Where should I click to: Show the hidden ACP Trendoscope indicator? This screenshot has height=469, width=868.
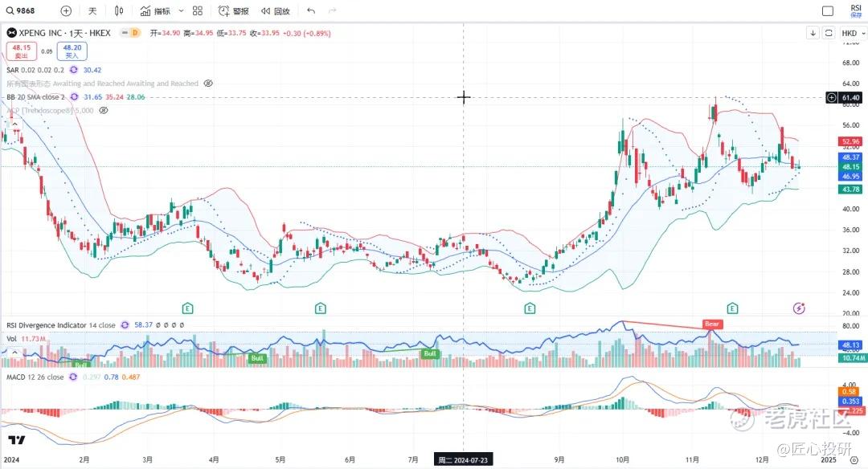click(x=103, y=111)
